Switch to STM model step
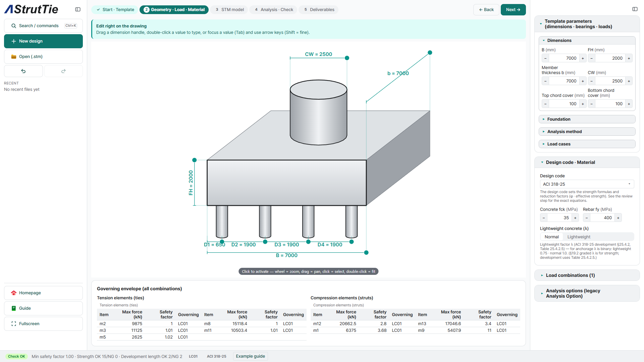Screen dimensions: 644x362 tap(230, 10)
